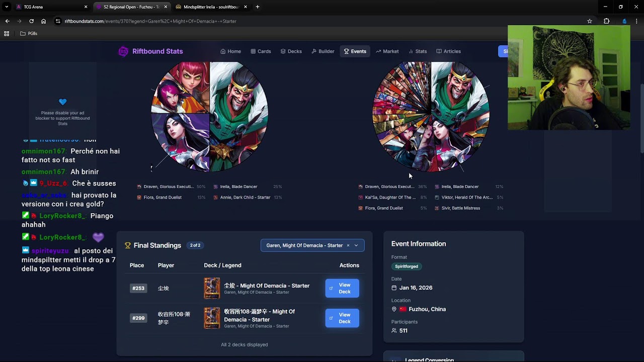Click the right legend pie chart
The width and height of the screenshot is (644, 362).
pos(431,117)
